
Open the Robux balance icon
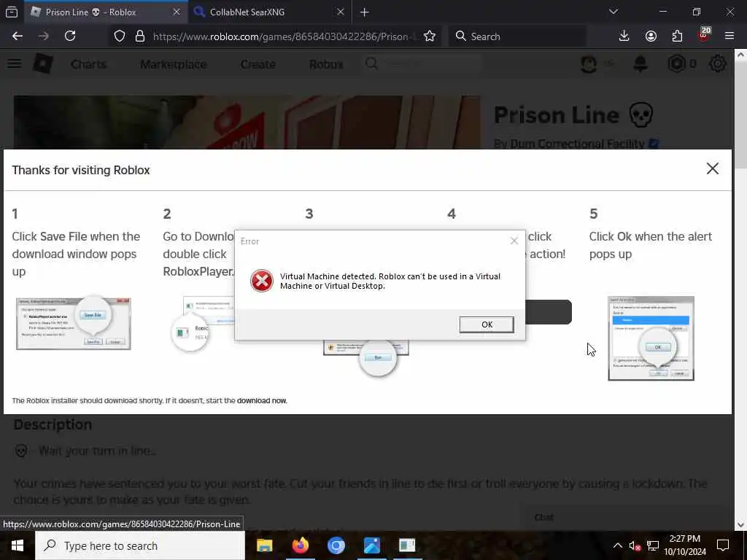point(676,64)
